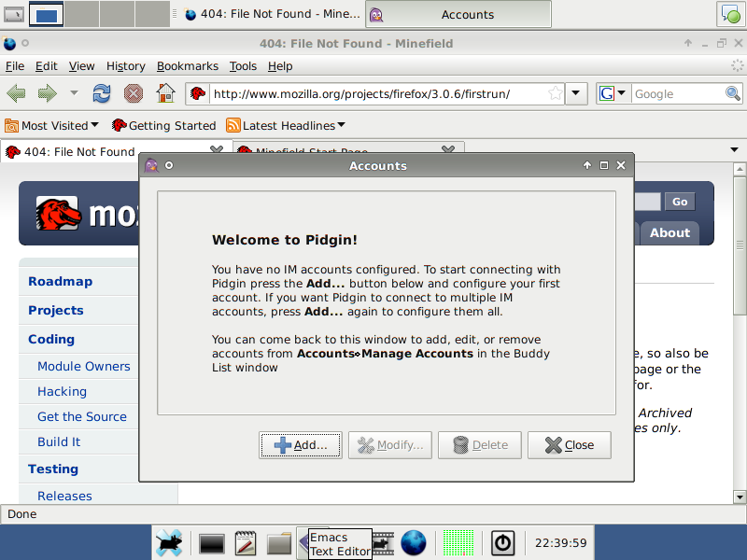Viewport: 747px width, 560px height.
Task: Maximize the Accounts dialog window
Action: click(603, 165)
